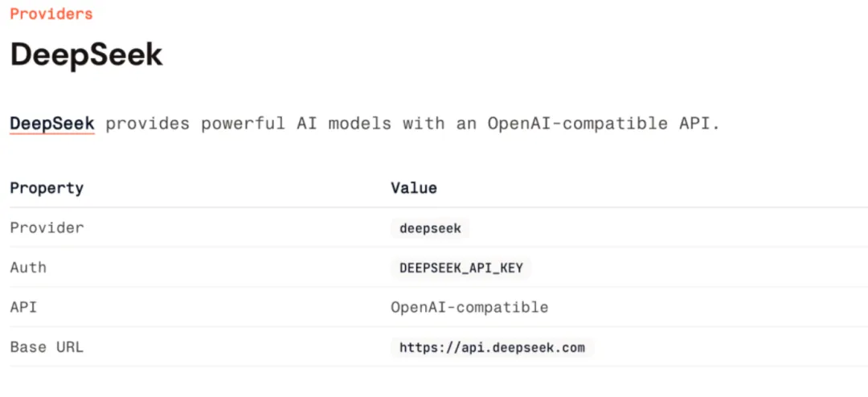Select the DEEPSEEK_API_KEY code snippet
The height and width of the screenshot is (397, 868).
click(461, 268)
